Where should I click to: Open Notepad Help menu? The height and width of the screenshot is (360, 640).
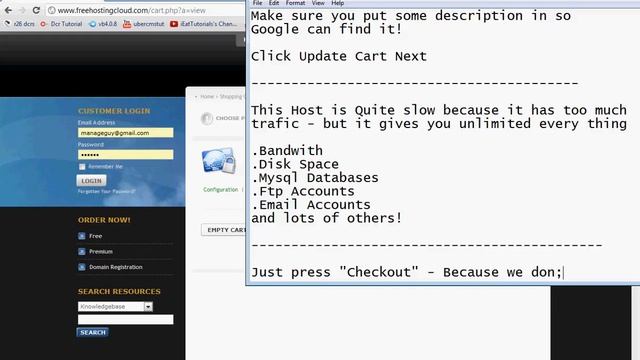[337, 3]
